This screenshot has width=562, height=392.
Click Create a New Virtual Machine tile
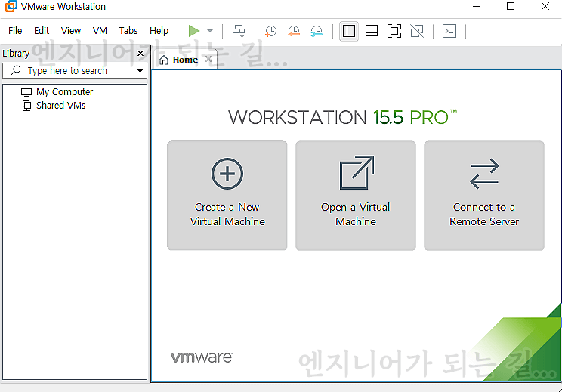pos(227,196)
